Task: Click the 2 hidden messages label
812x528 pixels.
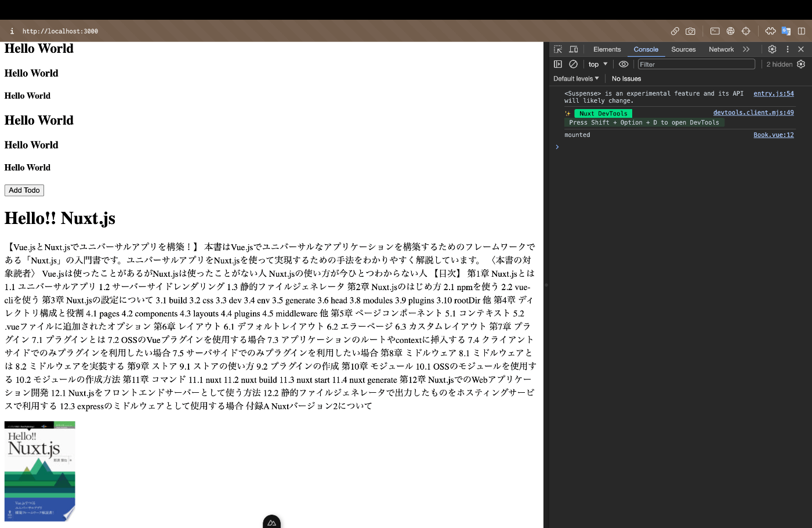Action: [779, 64]
